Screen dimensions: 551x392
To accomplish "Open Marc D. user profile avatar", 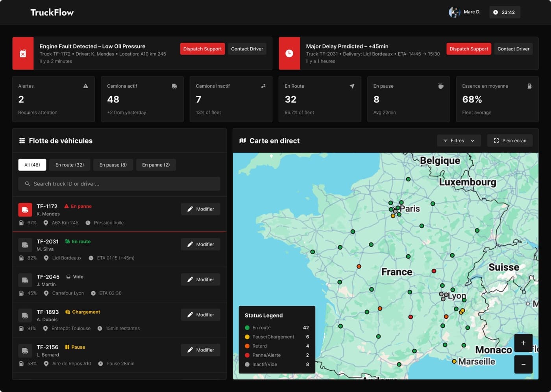I will (454, 12).
